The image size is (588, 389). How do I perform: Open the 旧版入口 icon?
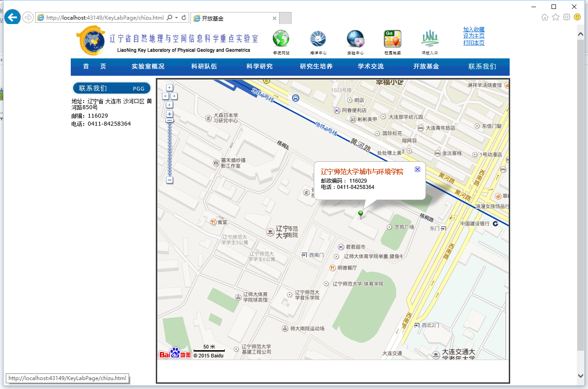coord(430,39)
